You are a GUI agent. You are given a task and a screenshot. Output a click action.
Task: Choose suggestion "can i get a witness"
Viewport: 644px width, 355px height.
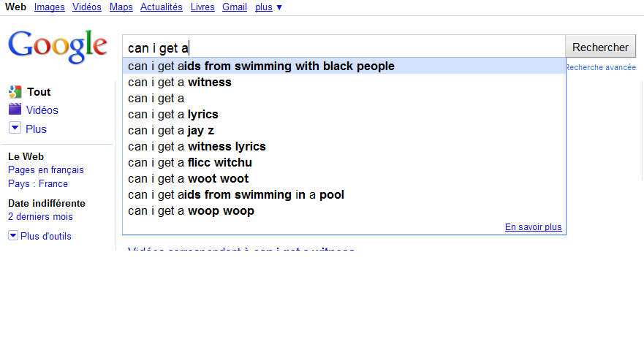coord(180,83)
